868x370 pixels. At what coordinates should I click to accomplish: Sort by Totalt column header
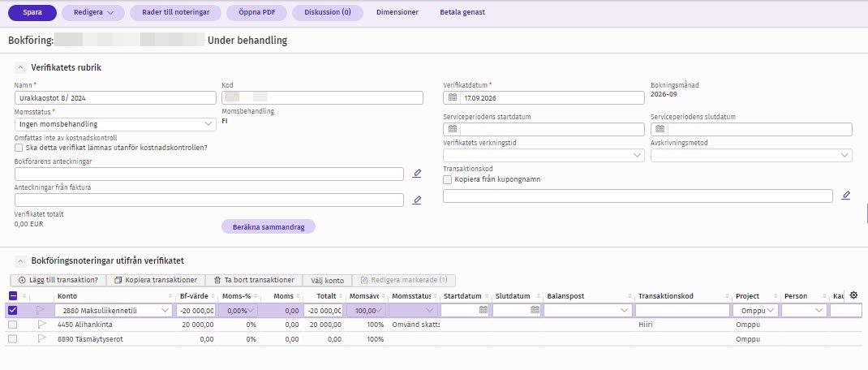(x=326, y=296)
